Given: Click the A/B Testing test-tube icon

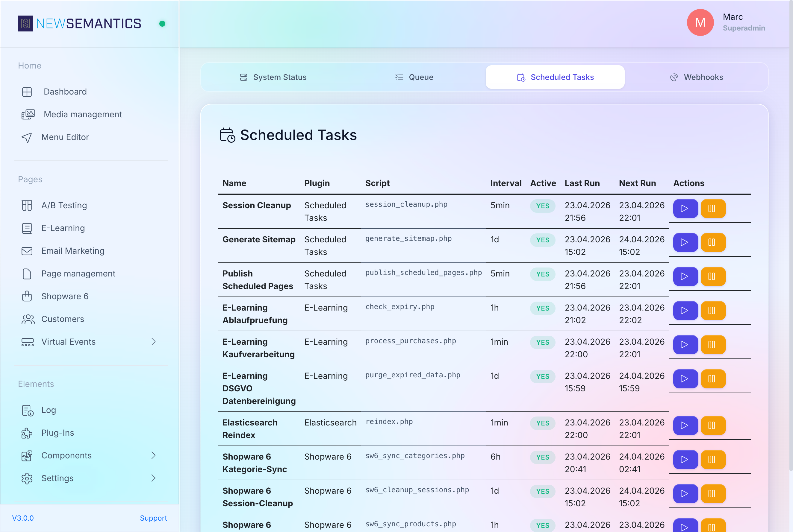Looking at the screenshot, I should (x=27, y=206).
